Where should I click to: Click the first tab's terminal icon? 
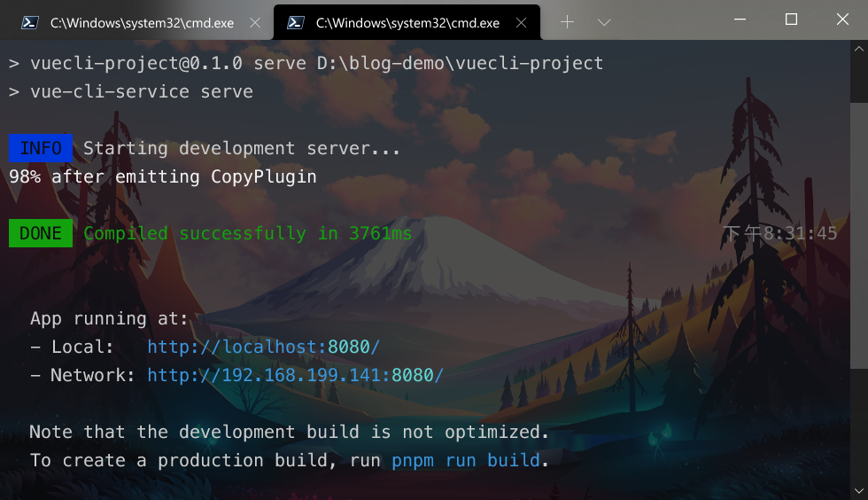[29, 23]
